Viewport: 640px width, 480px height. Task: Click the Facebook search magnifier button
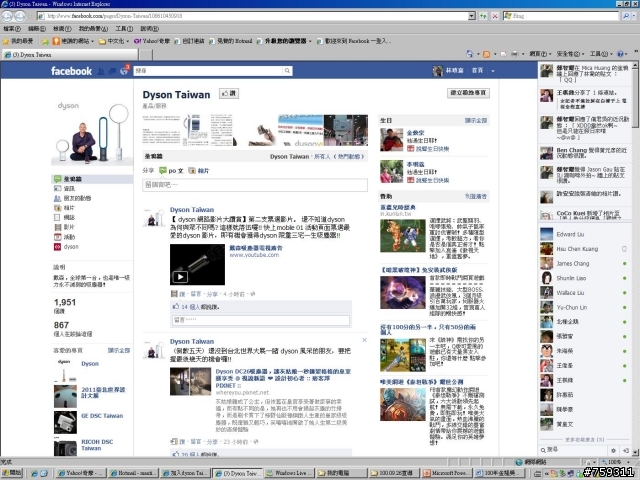point(287,71)
